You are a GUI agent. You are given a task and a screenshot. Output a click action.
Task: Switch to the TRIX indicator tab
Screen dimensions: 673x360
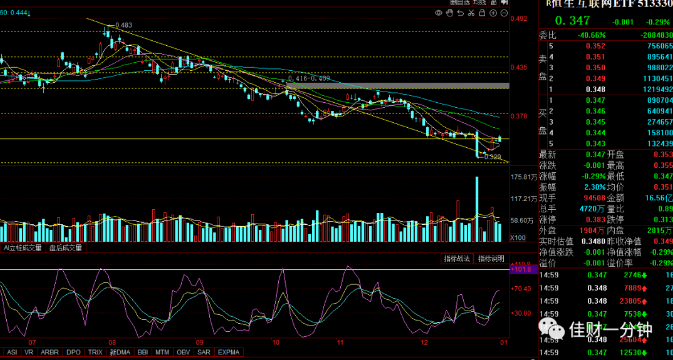[95, 352]
